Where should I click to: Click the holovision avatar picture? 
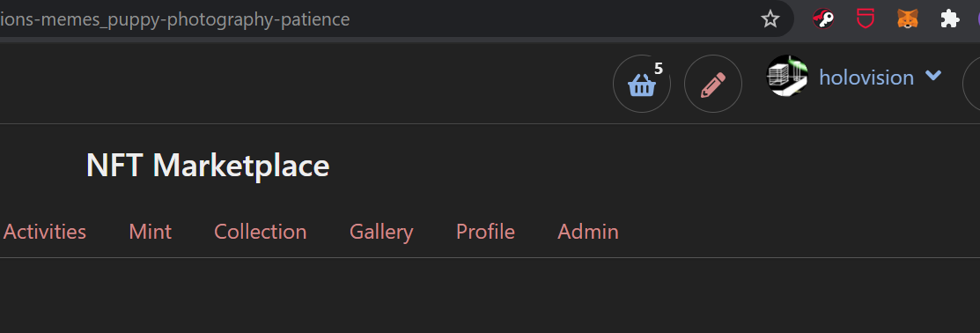[787, 76]
